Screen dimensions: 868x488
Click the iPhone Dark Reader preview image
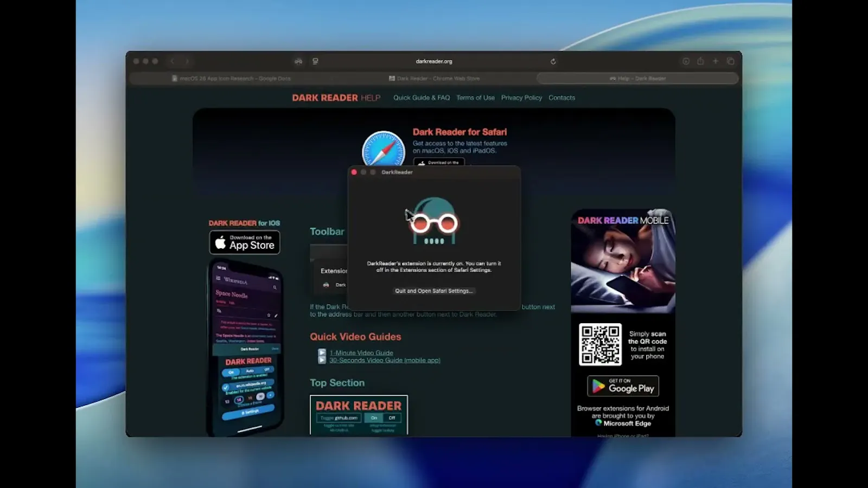[246, 347]
